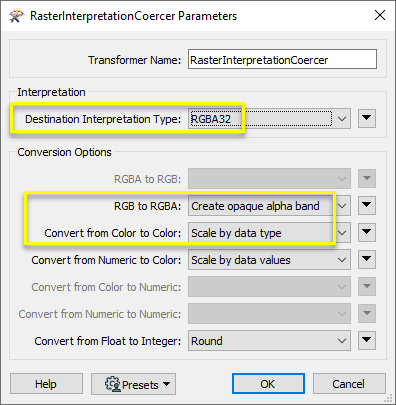Expand Destination Interpretation Type dropdown
This screenshot has width=396, height=405.
point(269,119)
